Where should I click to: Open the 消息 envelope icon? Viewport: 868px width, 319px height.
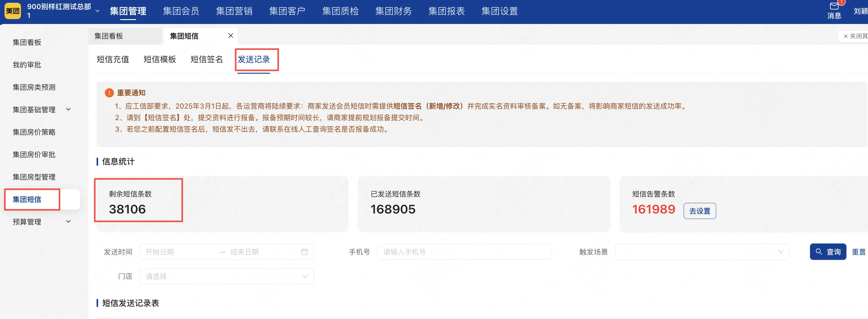(834, 6)
